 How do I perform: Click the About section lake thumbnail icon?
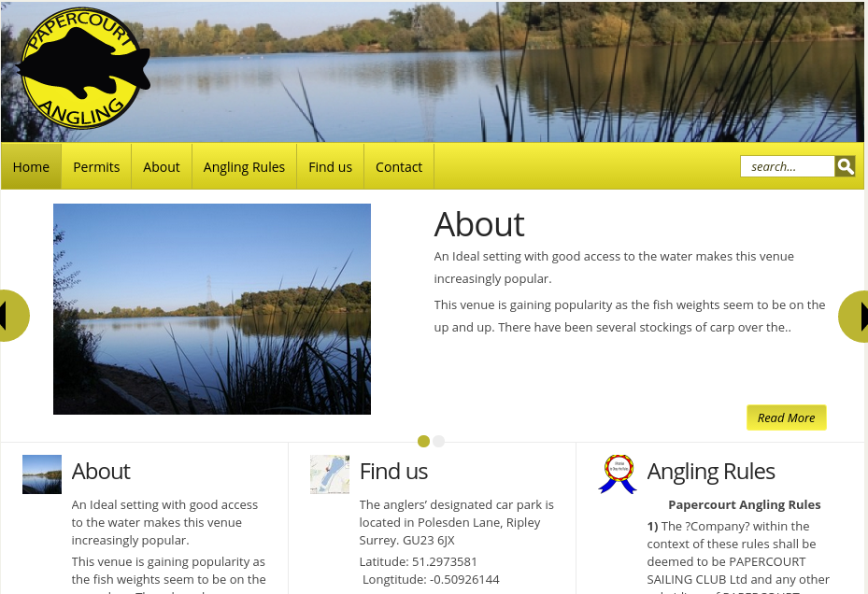pos(42,474)
